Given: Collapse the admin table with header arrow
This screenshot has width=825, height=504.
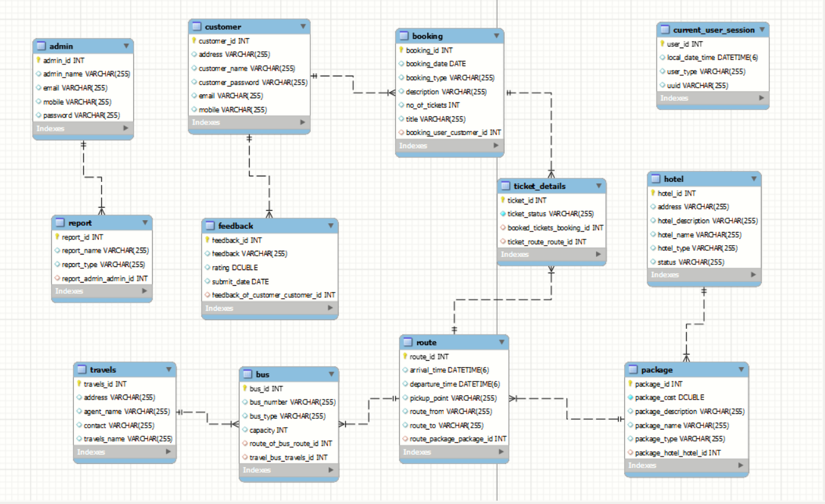Looking at the screenshot, I should [126, 46].
